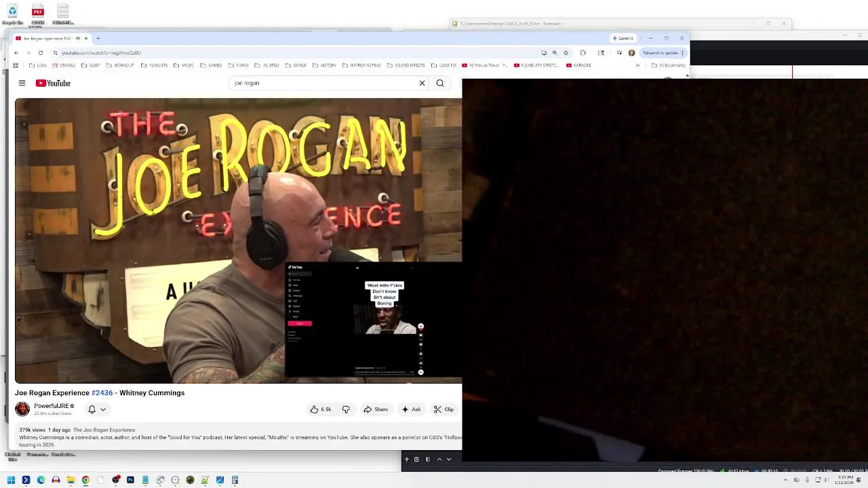The image size is (868, 488).
Task: Close the Joe Rogan Experience tab
Action: [86, 39]
